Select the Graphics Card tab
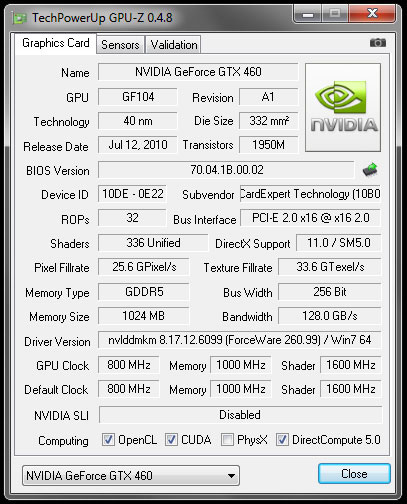Viewport: 407px width, 504px height. (x=56, y=43)
